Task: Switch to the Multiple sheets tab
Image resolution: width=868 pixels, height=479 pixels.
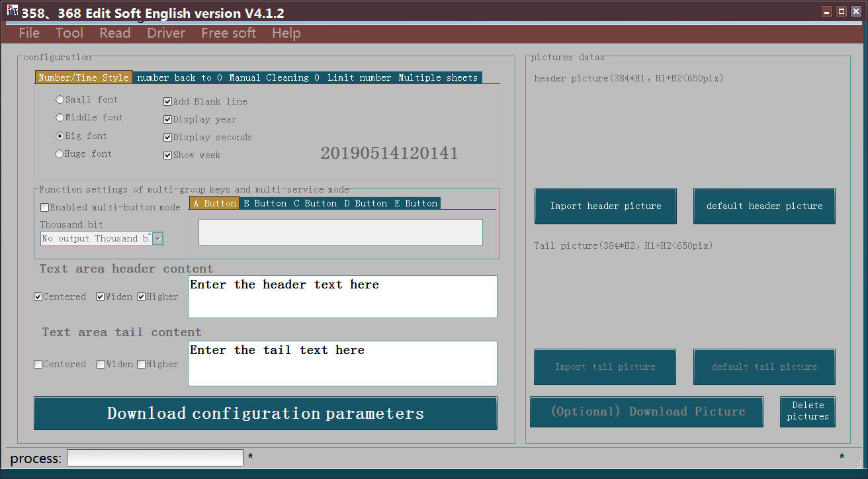Action: 438,77
